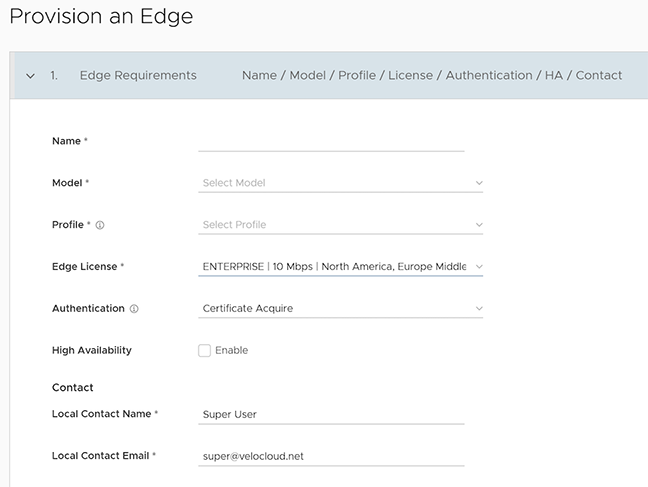648x487 pixels.
Task: Open the Select Model dropdown
Action: tap(330, 183)
